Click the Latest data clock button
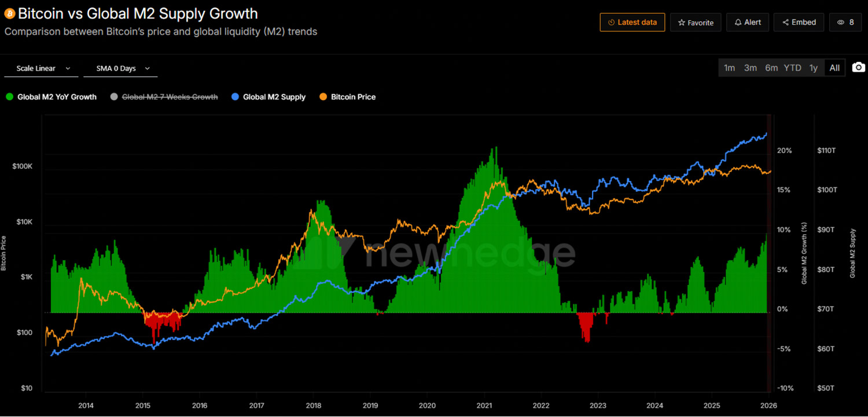 tap(632, 23)
